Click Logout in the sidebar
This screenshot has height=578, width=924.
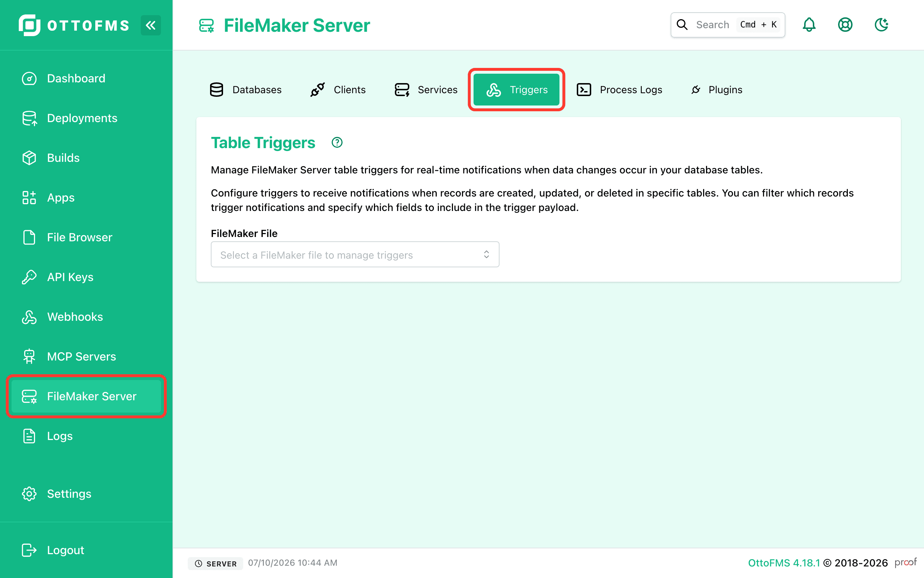click(86, 550)
